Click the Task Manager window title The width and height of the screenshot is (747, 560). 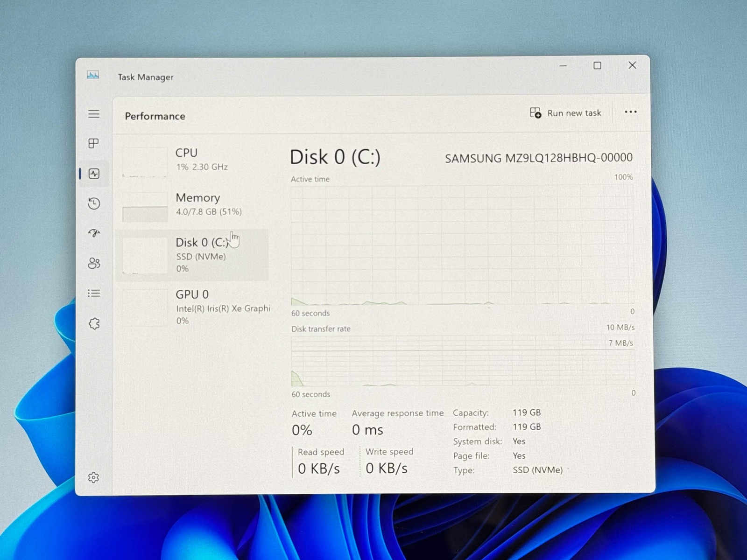point(146,77)
